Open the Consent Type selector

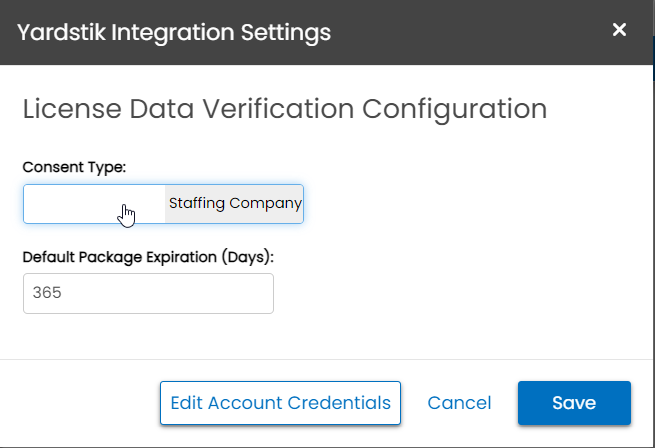[163, 204]
